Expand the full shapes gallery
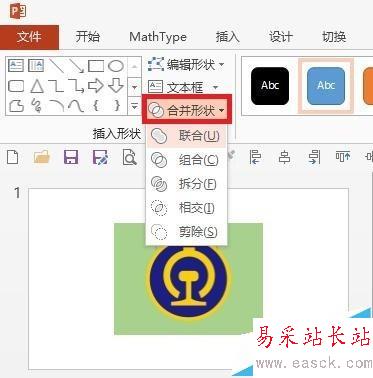 coord(135,106)
